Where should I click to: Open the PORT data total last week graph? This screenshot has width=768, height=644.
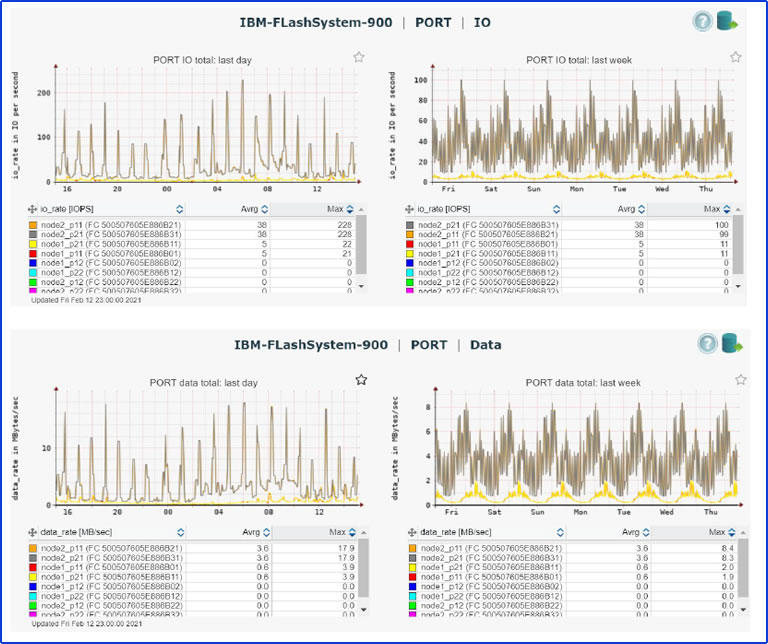point(588,448)
